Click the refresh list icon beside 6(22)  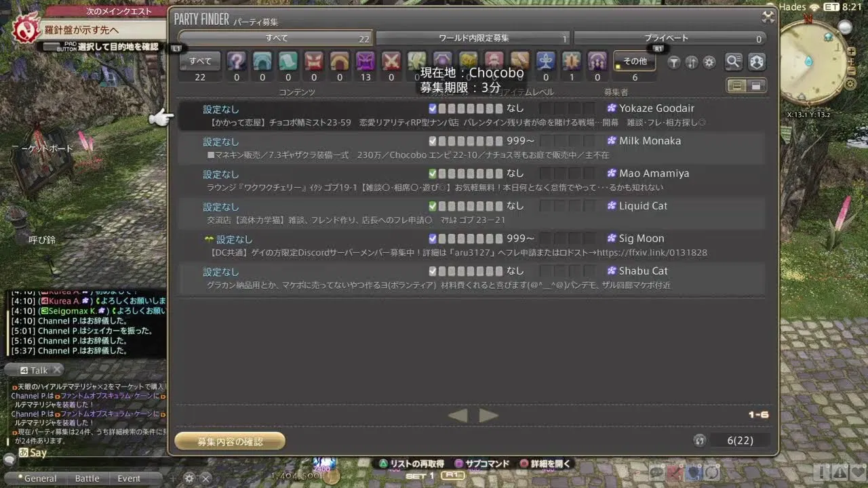coord(700,441)
